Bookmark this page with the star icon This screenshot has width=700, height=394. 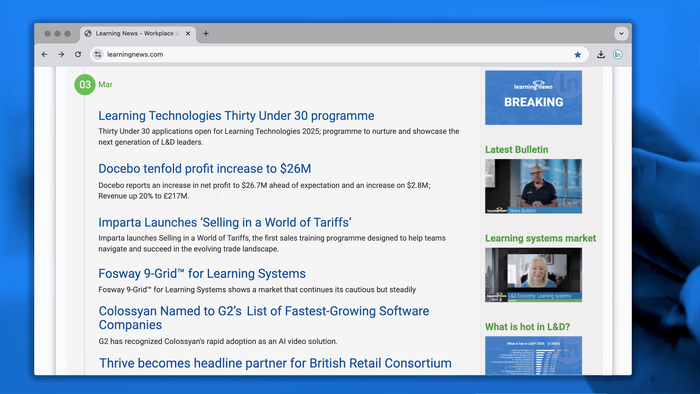(577, 54)
